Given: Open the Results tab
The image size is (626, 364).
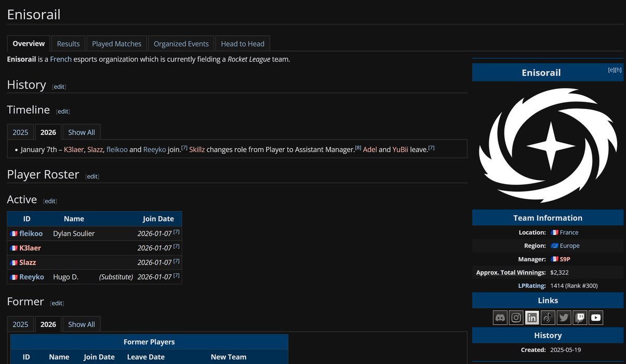Looking at the screenshot, I should pos(68,44).
